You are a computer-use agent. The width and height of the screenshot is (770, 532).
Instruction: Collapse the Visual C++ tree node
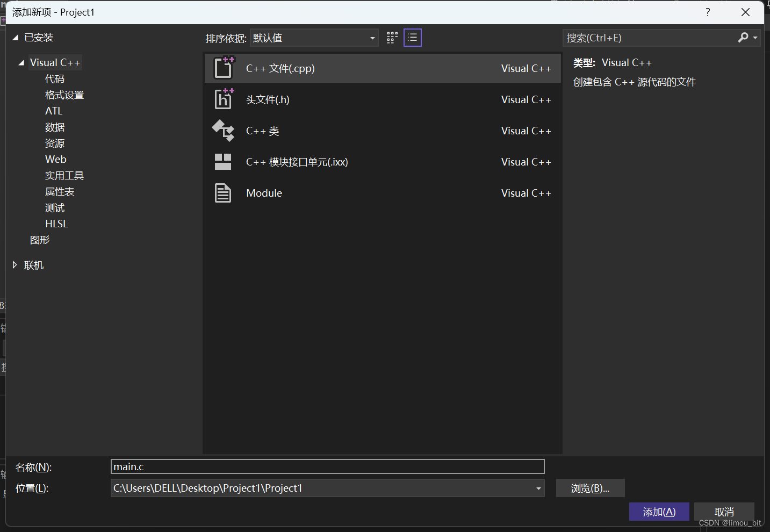[21, 63]
